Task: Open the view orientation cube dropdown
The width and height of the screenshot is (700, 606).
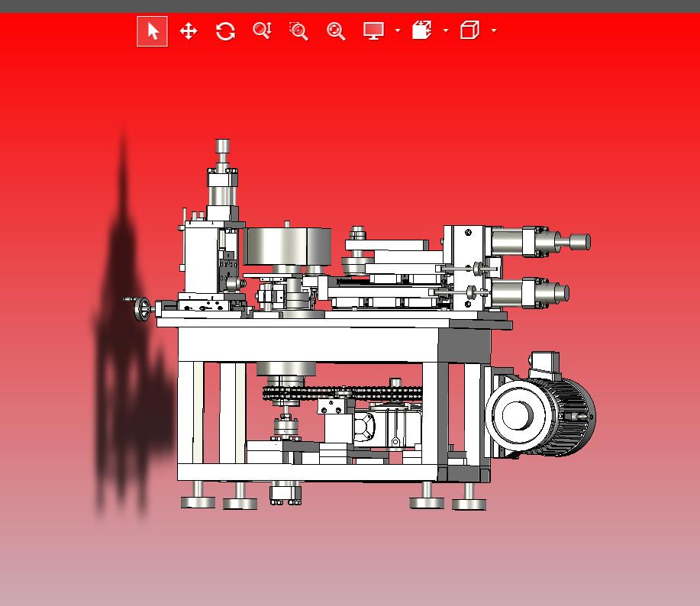Action: pos(494,31)
